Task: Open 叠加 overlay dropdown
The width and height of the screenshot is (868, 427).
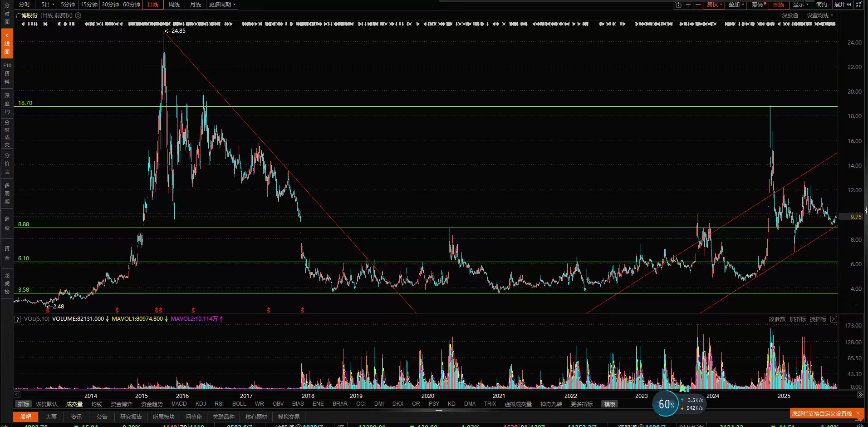Action: (736, 5)
